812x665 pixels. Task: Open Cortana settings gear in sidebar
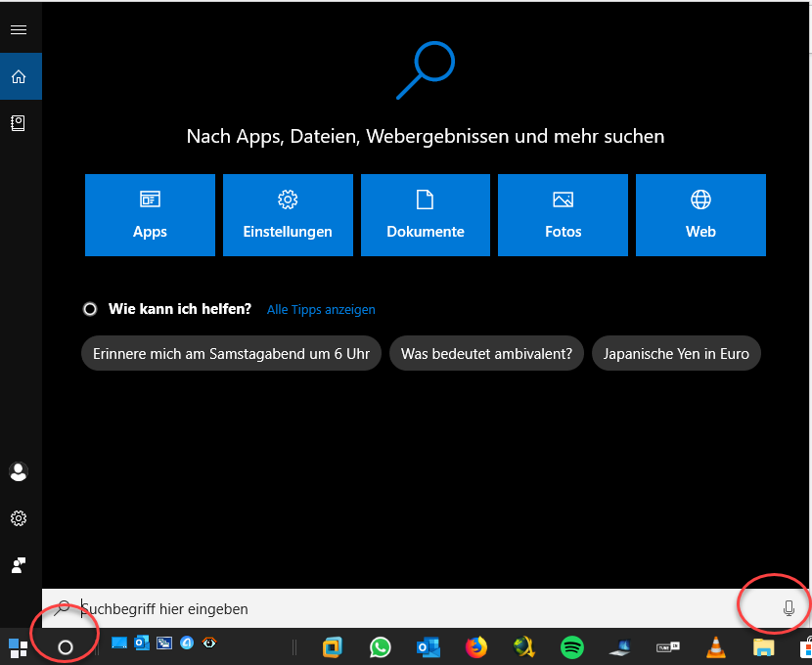pos(18,518)
